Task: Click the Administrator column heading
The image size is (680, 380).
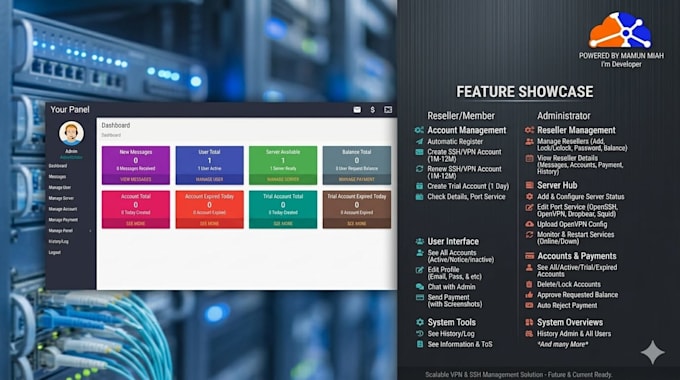Action: (564, 116)
